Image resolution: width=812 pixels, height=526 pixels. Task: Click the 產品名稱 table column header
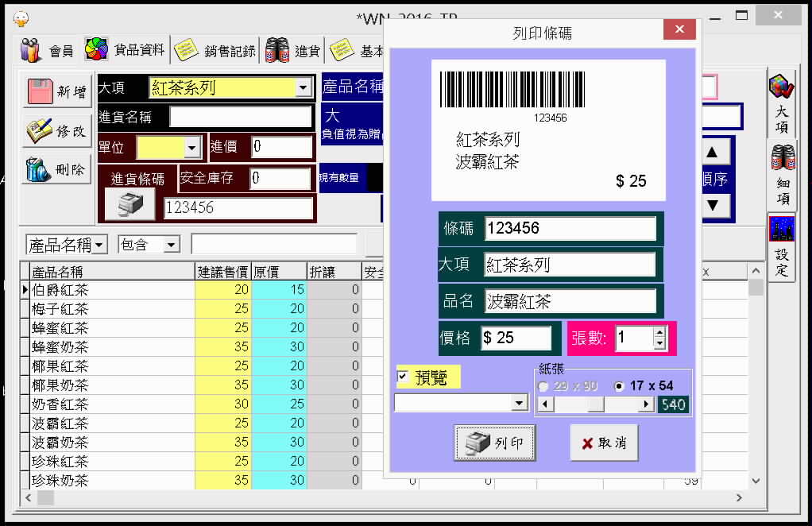(112, 271)
